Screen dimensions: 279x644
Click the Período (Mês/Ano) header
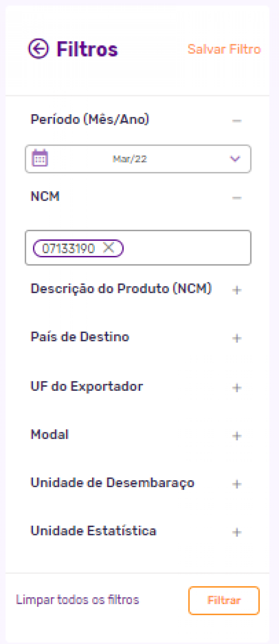90,119
